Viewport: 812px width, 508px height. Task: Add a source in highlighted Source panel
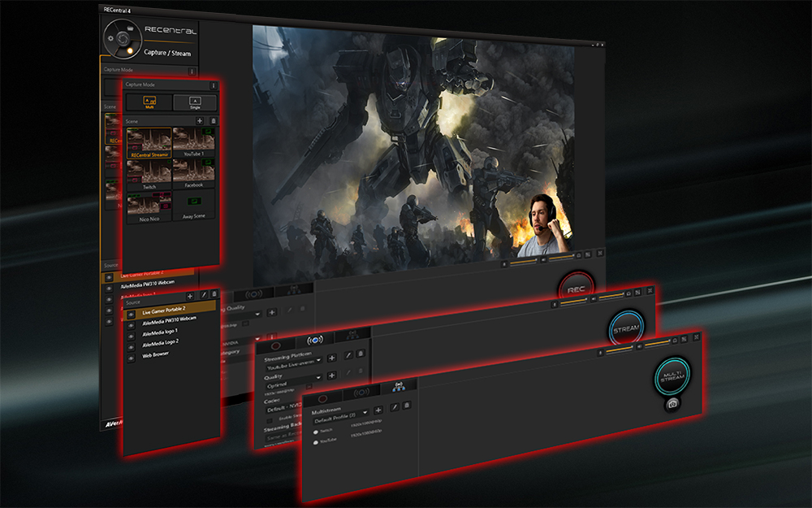[190, 296]
